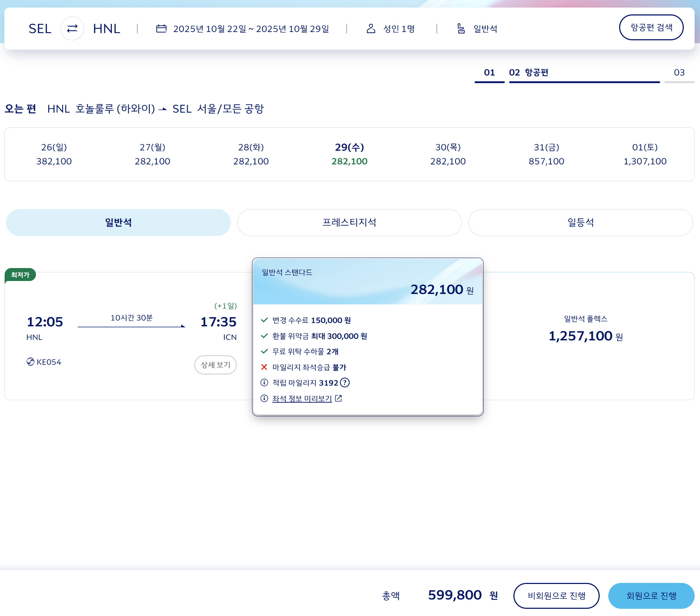
Task: Go back to step 01 in progress bar
Action: point(489,73)
